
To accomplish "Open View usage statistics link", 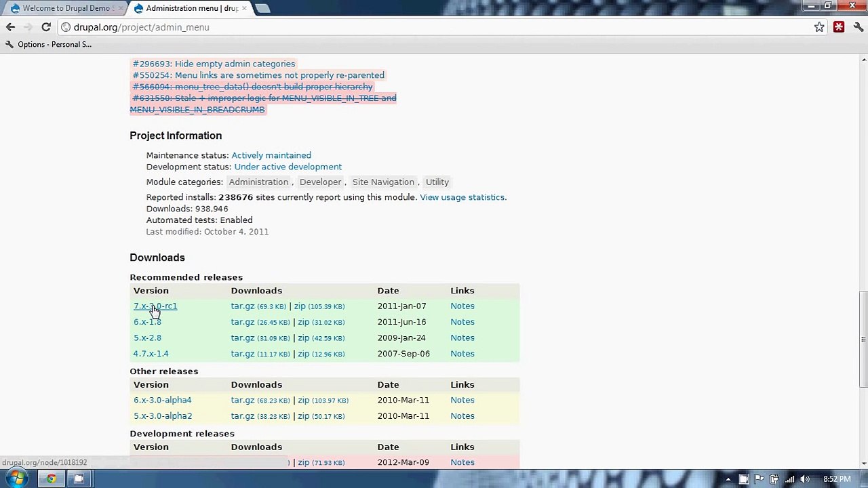I will coord(462,197).
